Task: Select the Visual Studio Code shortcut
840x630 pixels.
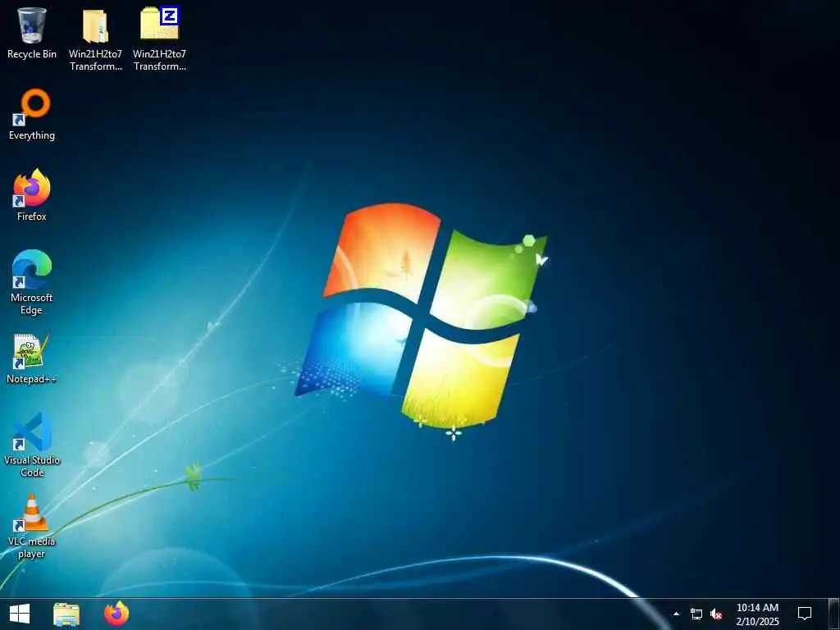Action: [32, 445]
